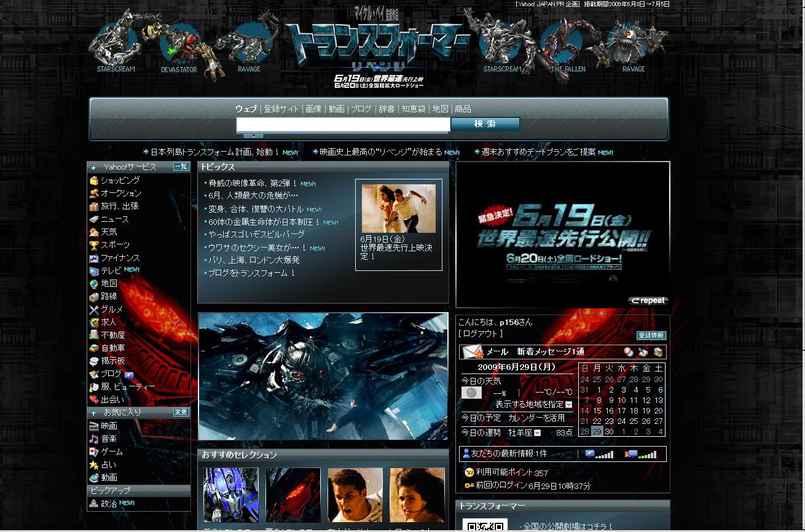Click the 掲示板 message board icon
Viewport: 805px width, 532px height.
tap(94, 361)
